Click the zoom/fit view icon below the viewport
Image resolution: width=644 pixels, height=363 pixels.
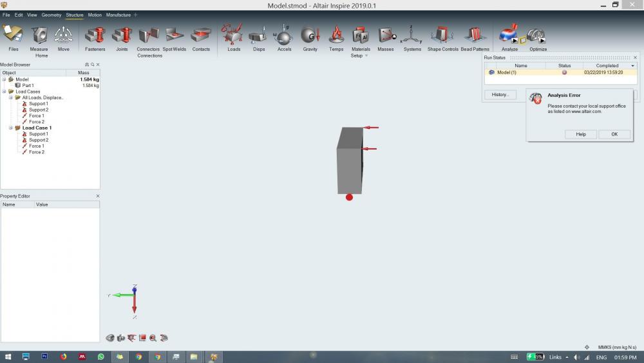[x=153, y=338]
